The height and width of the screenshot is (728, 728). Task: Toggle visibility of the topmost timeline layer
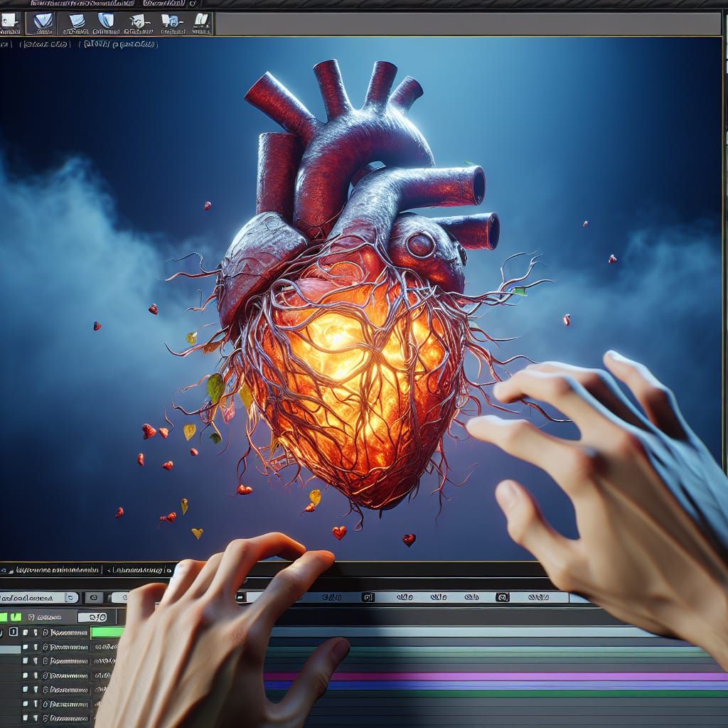coord(25,633)
